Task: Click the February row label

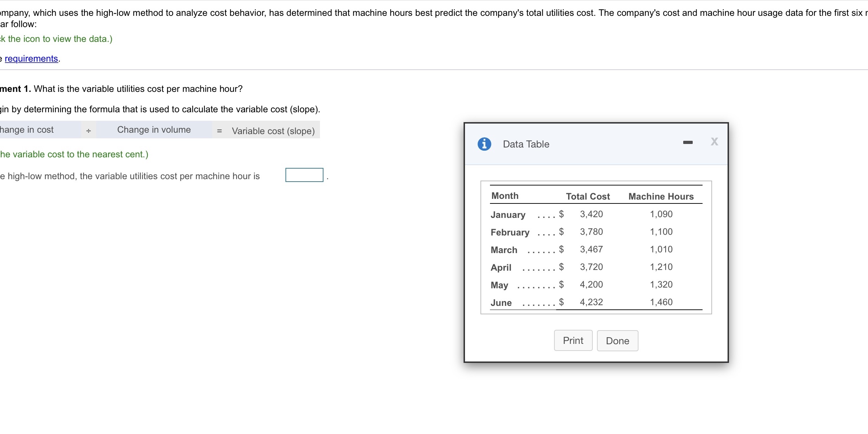Action: [510, 232]
